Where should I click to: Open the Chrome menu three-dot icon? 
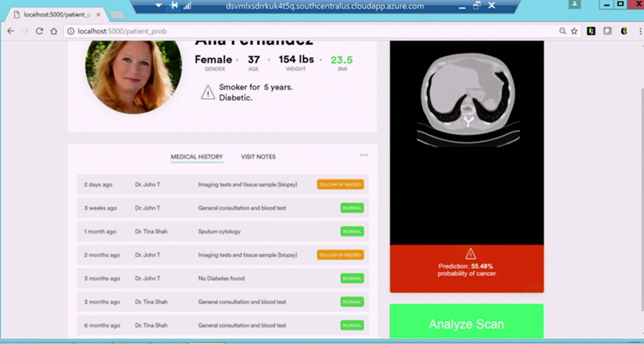641,31
